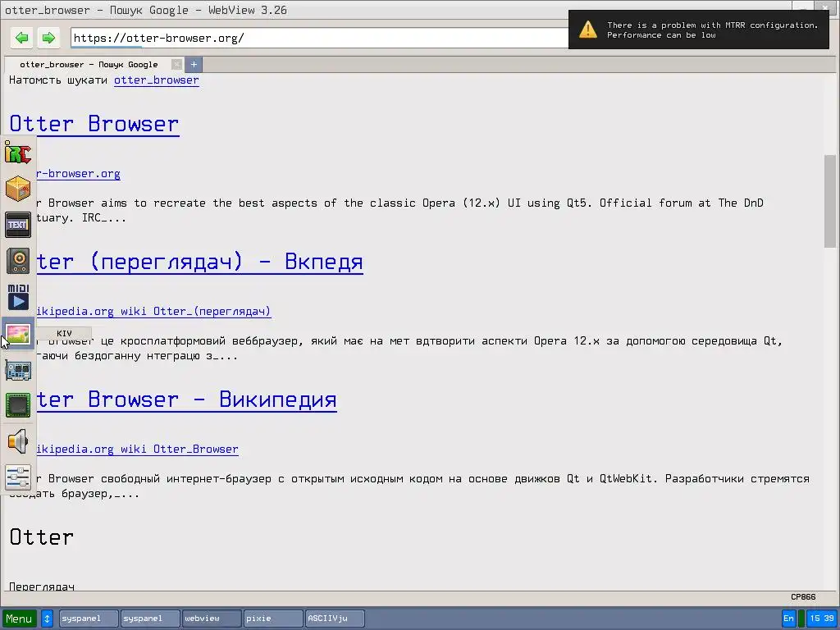
Task: Add a new tab with plus button
Action: click(194, 64)
